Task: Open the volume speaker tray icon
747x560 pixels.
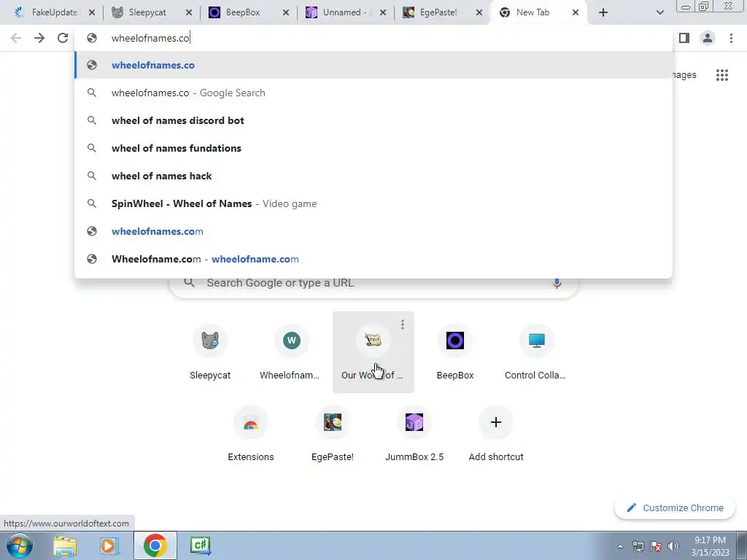Action: click(x=673, y=546)
